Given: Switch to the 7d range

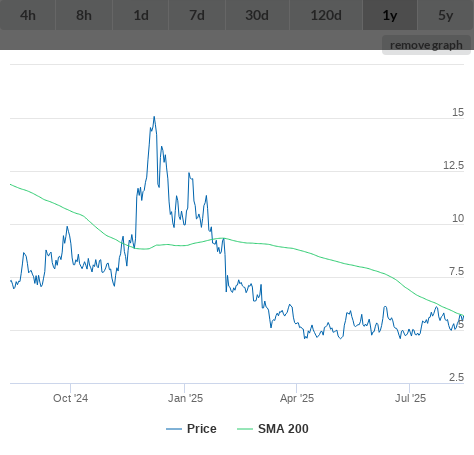Looking at the screenshot, I should click(197, 15).
